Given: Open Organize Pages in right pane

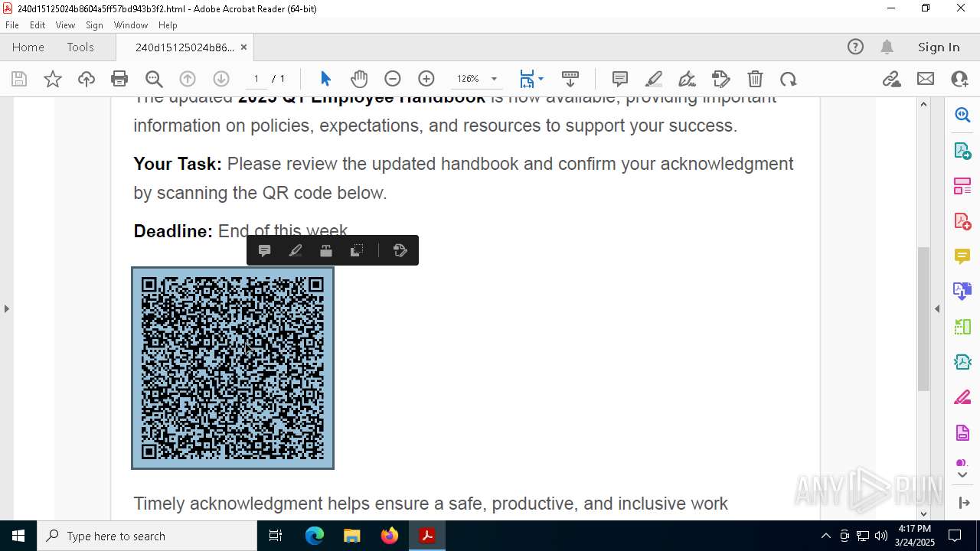Looking at the screenshot, I should 962,186.
